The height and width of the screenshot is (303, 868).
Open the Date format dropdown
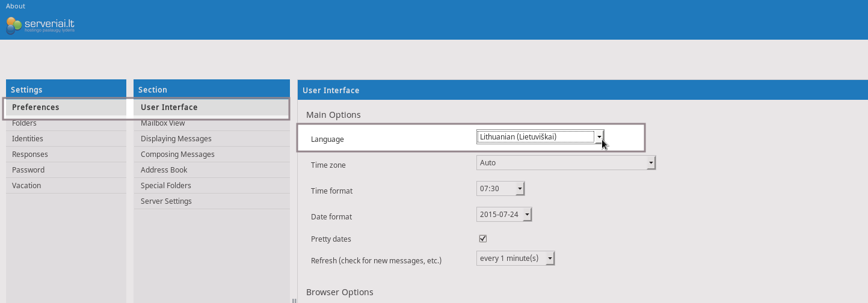click(x=504, y=215)
